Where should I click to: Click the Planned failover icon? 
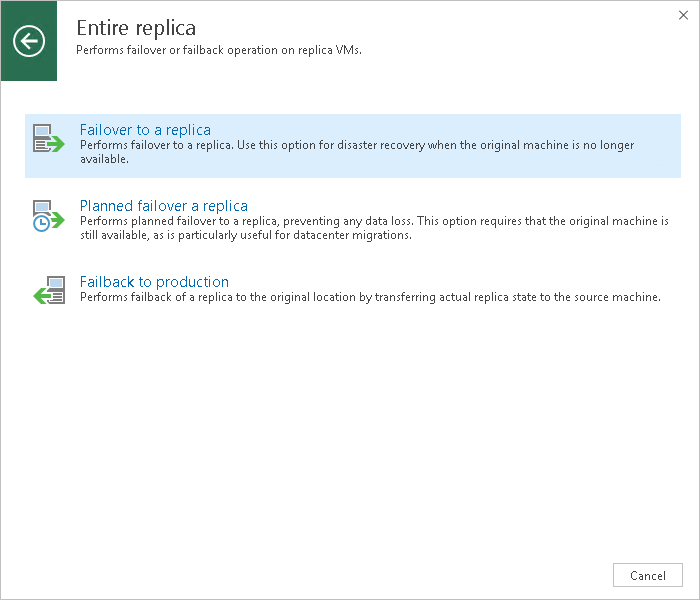(x=48, y=215)
